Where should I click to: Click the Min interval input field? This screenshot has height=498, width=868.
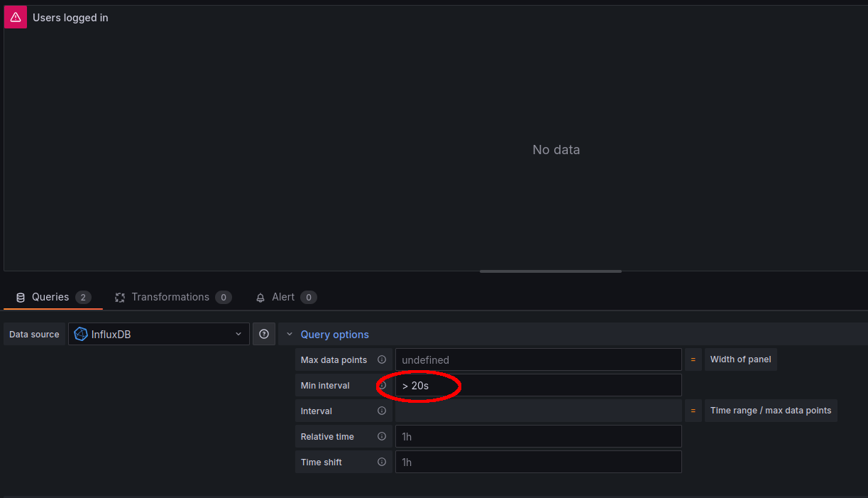(539, 385)
